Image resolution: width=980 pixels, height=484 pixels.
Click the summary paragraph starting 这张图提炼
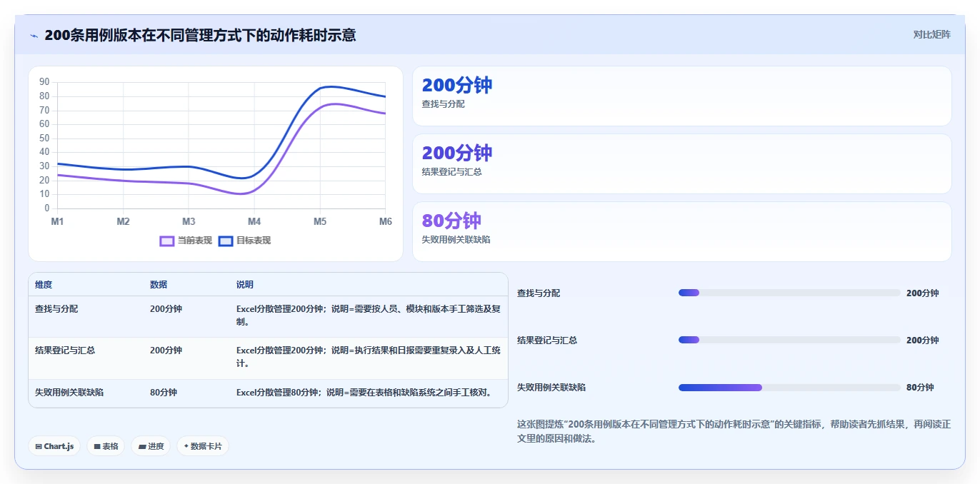click(x=734, y=431)
